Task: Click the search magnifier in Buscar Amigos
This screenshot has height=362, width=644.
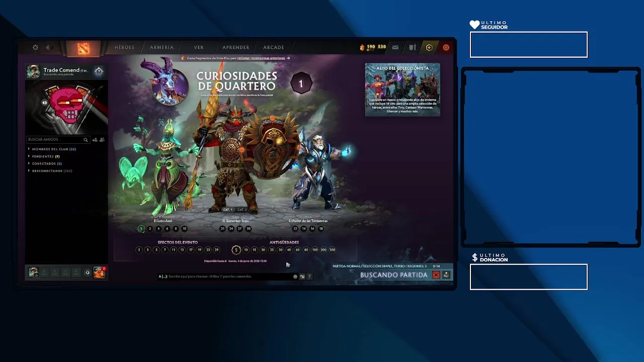Action: pos(86,140)
